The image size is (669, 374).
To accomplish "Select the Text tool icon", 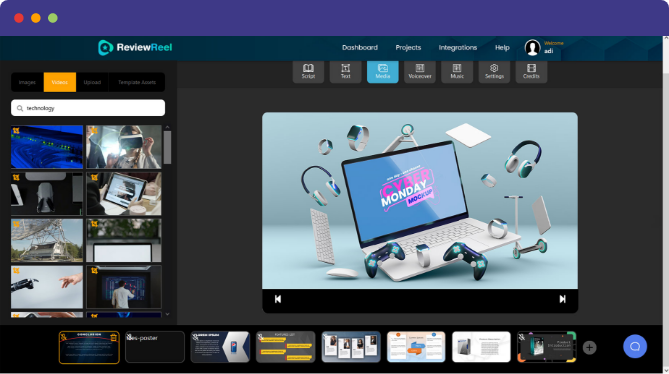I will (x=345, y=72).
